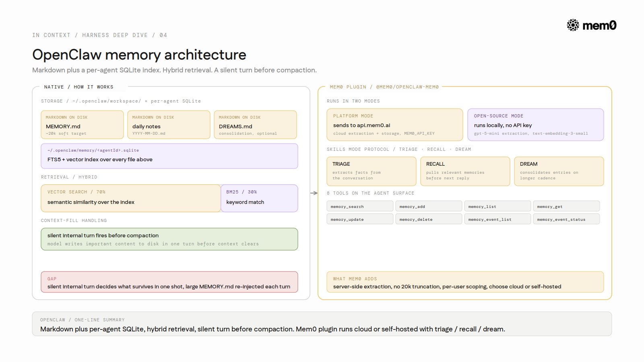Click the memory_delete tool chip

429,219
